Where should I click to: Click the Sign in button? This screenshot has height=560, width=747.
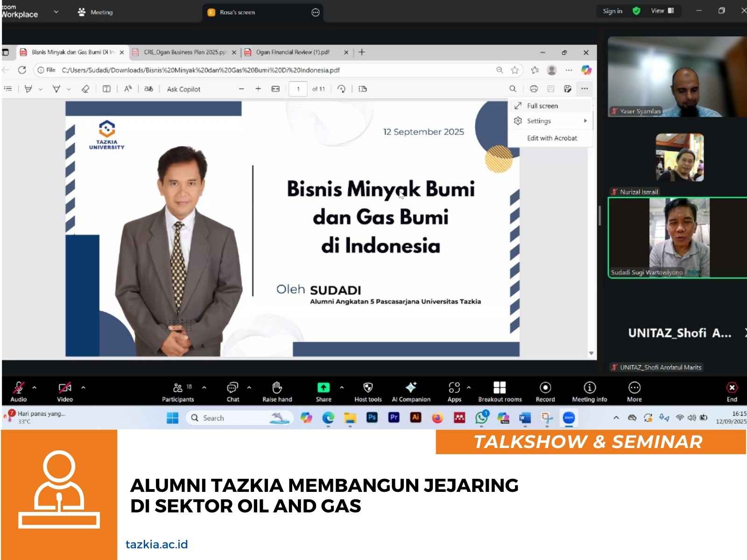612,11
